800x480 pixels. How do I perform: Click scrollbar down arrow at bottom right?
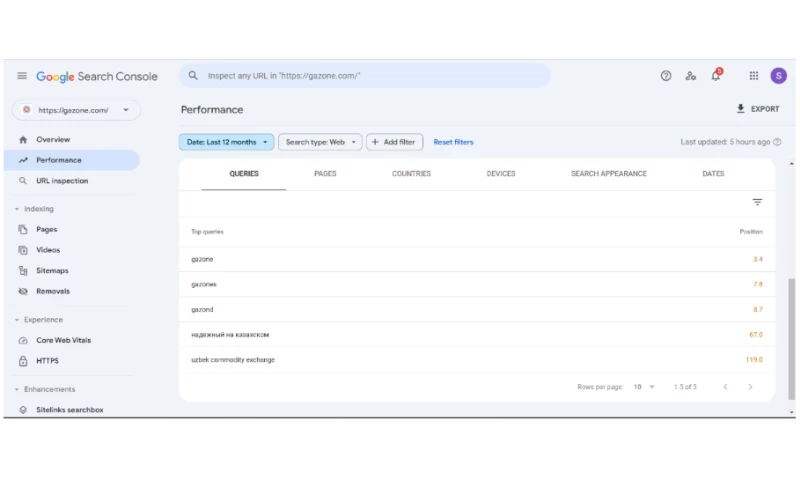[x=791, y=411]
